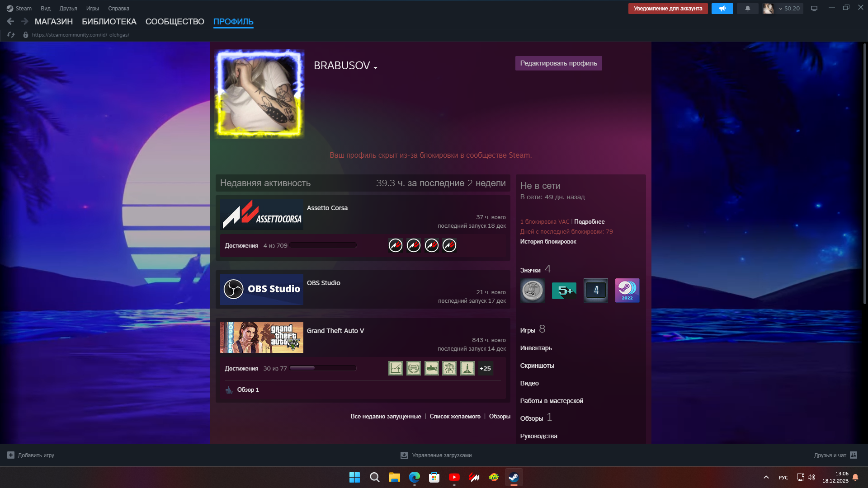Open the Друзья menu
The height and width of the screenshot is (488, 868).
[68, 9]
